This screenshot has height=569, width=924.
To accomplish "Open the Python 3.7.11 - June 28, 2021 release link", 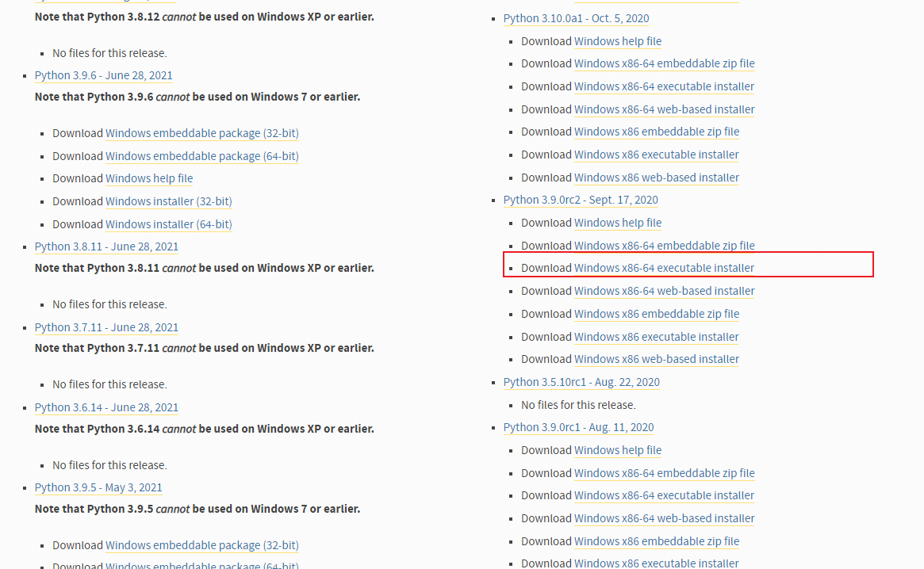I will click(106, 327).
